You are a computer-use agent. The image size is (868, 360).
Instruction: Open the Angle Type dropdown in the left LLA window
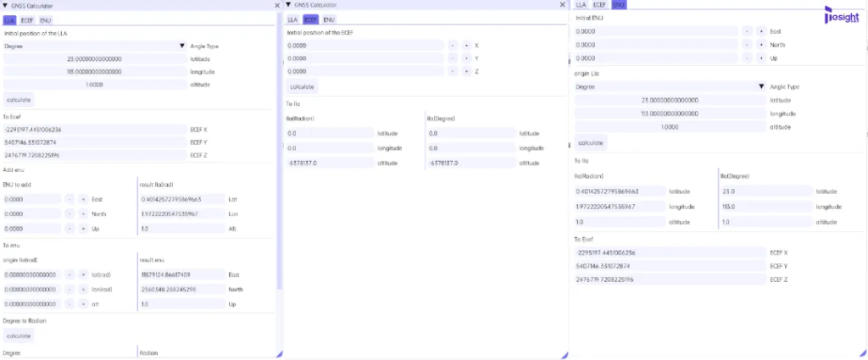95,47
